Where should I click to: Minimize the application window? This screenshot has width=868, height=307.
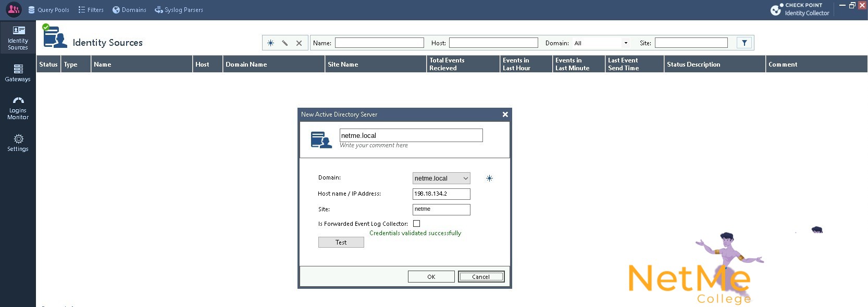coord(842,5)
